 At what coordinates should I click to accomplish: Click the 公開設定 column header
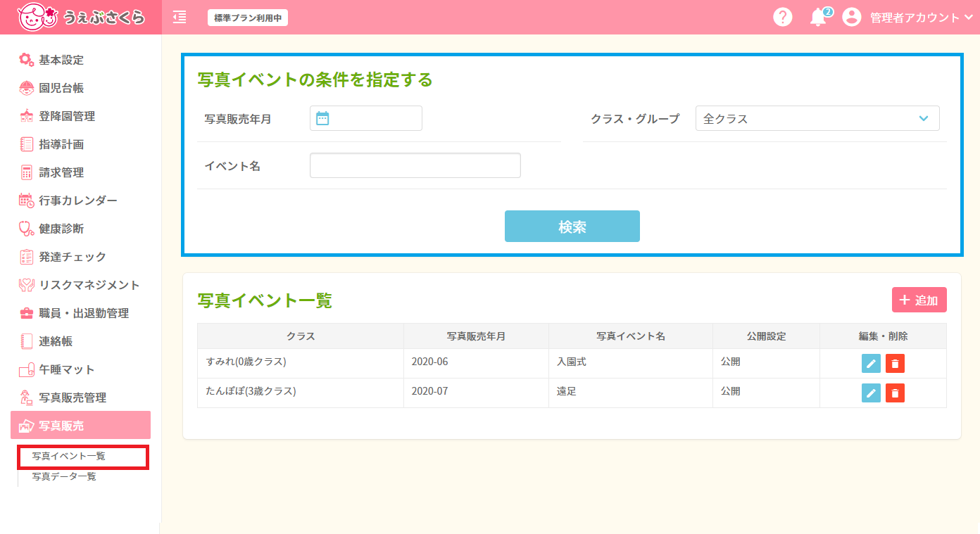pyautogui.click(x=767, y=336)
